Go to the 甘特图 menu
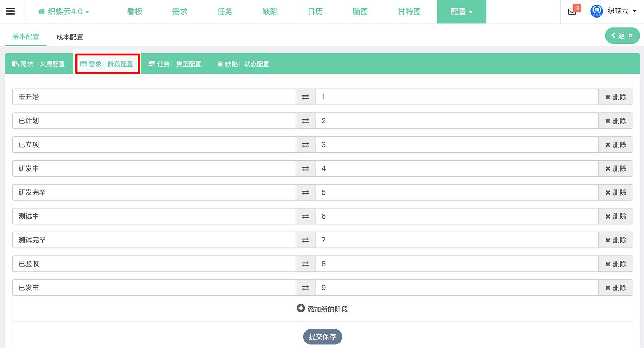This screenshot has width=644, height=348. (x=409, y=11)
